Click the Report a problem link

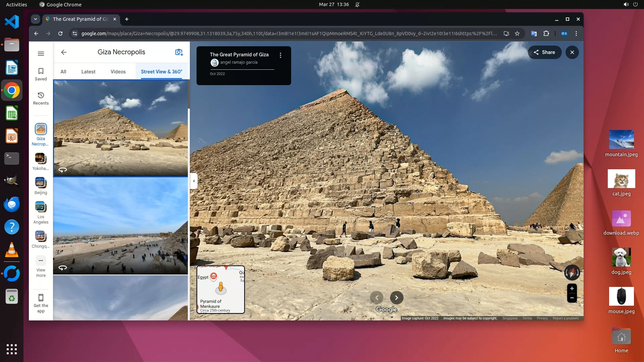[565, 318]
